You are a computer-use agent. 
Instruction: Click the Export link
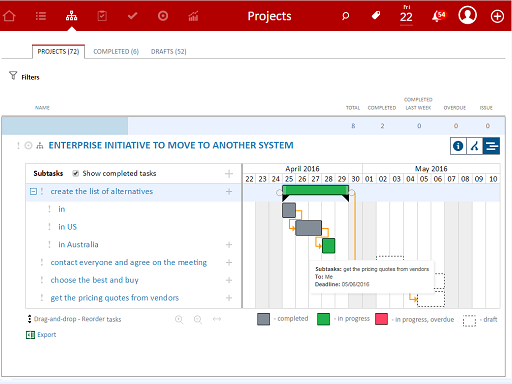[x=47, y=335]
